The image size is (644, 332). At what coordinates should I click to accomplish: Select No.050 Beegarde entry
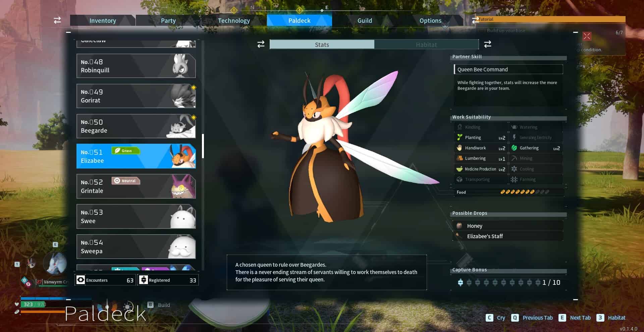(x=136, y=126)
